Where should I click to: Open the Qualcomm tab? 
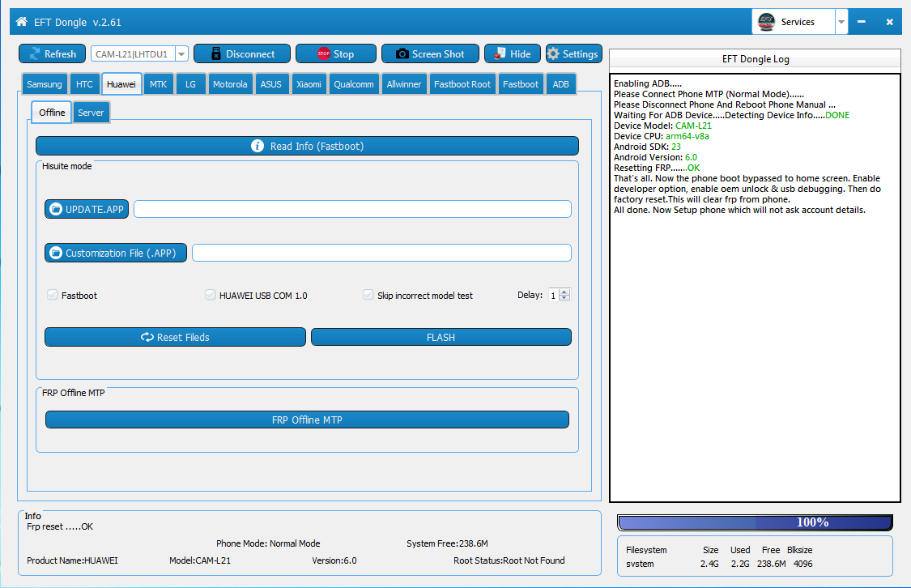[354, 84]
